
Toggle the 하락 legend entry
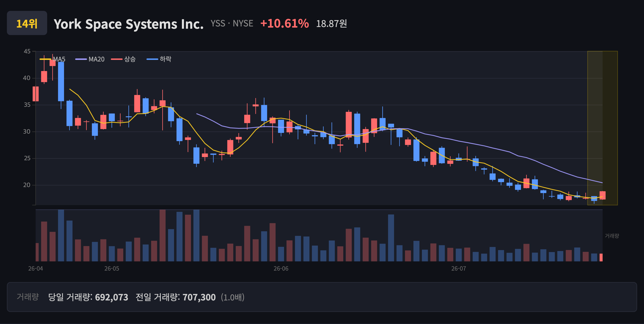(x=159, y=59)
